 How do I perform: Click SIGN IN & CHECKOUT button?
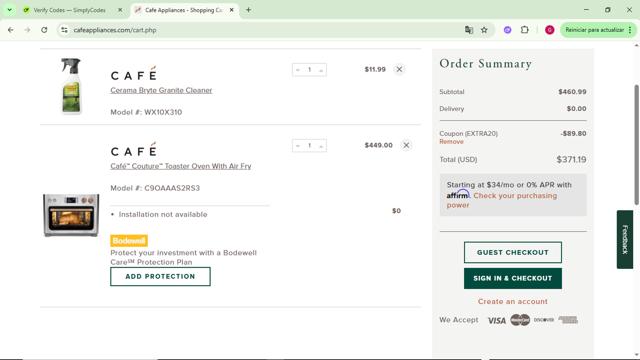(513, 278)
